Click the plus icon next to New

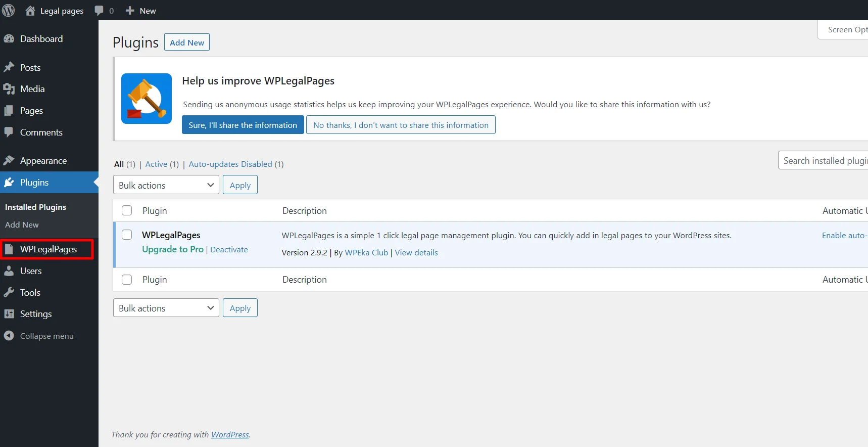(x=130, y=11)
